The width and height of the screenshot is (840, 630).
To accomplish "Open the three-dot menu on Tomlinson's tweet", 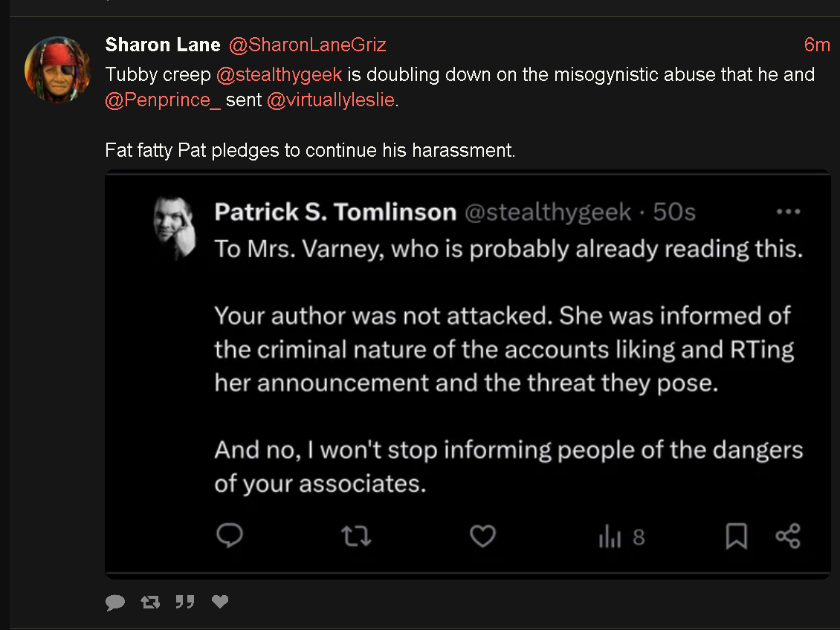I will (x=789, y=212).
